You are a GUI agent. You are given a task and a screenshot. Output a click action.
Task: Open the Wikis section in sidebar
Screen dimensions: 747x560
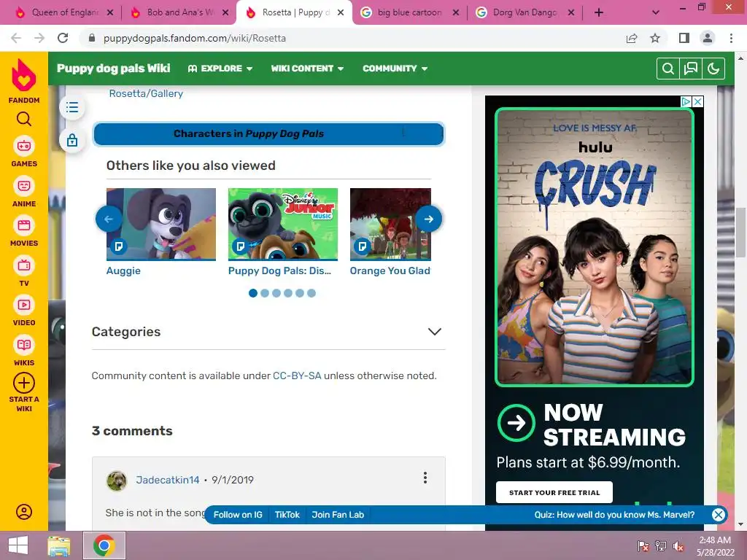tap(24, 351)
